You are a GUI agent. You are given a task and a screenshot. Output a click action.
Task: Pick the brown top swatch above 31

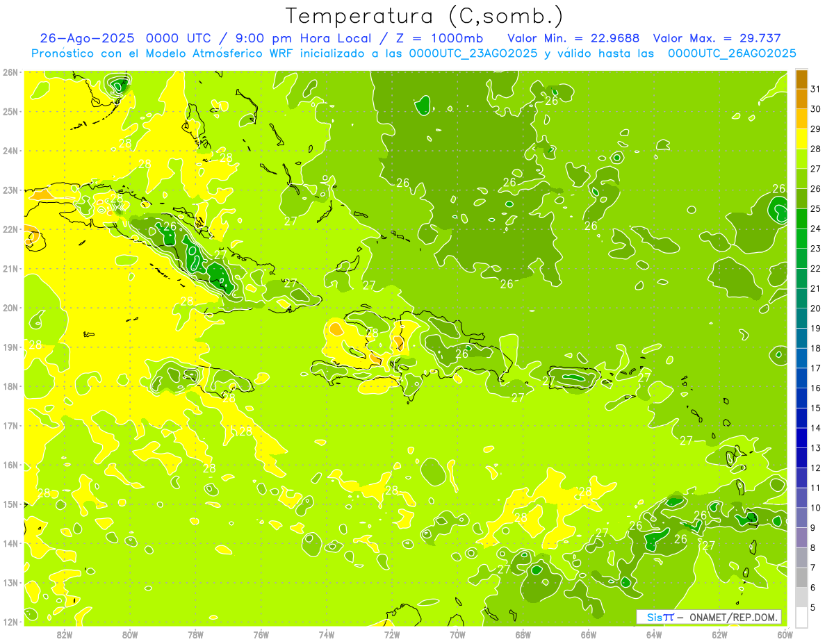click(x=801, y=79)
